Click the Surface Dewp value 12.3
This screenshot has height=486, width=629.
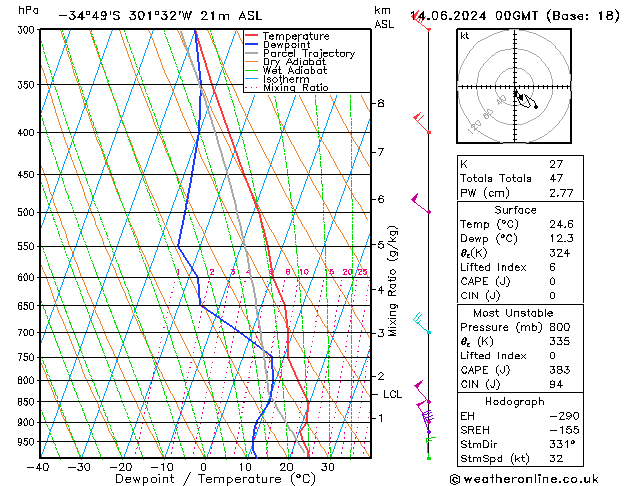[561, 238]
